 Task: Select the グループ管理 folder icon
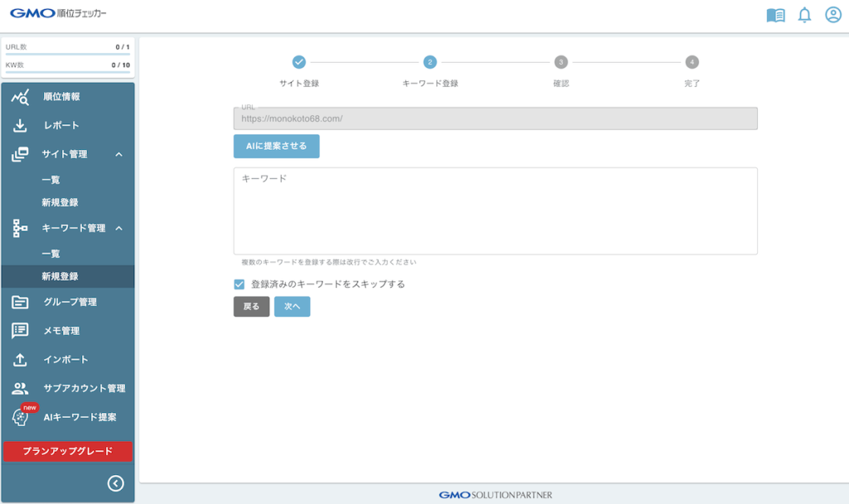(x=21, y=302)
